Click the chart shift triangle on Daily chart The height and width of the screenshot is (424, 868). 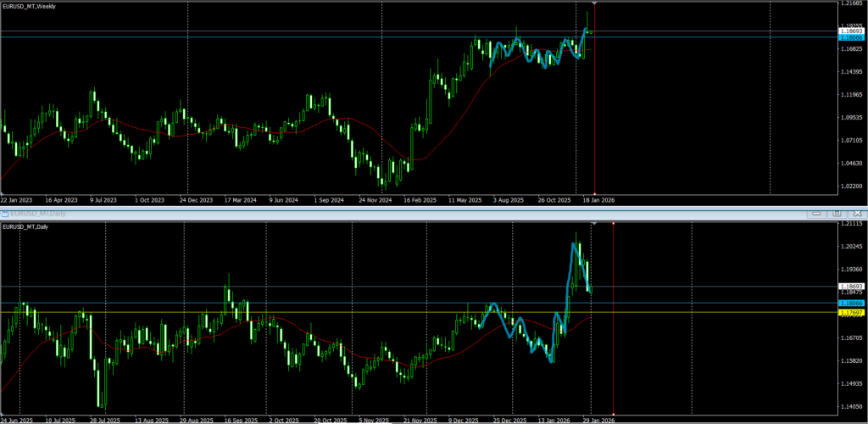pyautogui.click(x=593, y=223)
